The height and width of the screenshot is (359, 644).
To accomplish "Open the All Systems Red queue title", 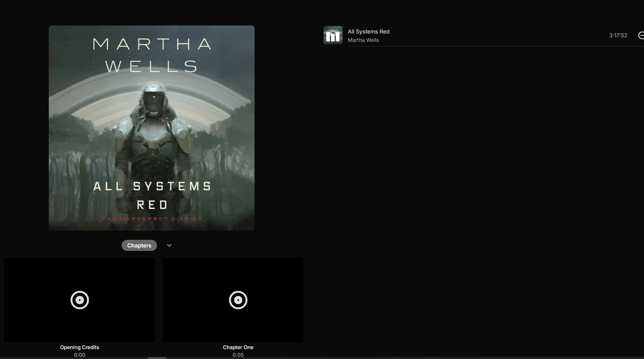I will (x=368, y=32).
